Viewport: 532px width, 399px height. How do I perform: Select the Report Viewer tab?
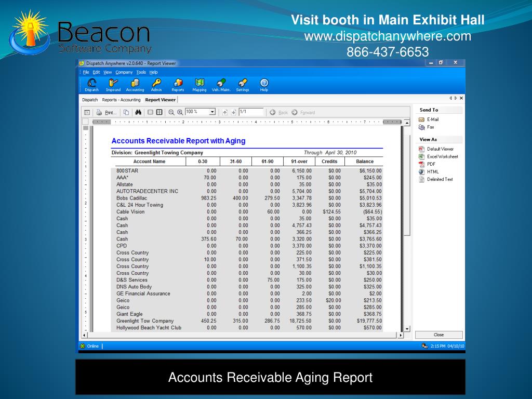point(160,100)
